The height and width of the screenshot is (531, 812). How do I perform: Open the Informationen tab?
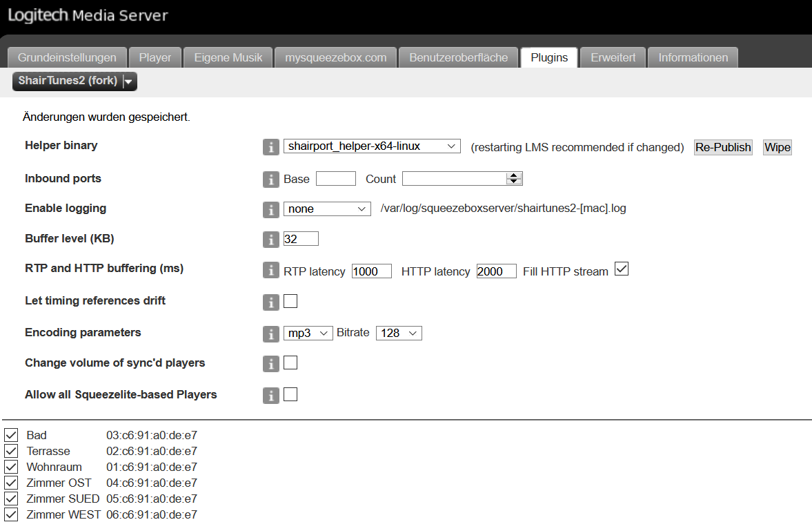693,57
